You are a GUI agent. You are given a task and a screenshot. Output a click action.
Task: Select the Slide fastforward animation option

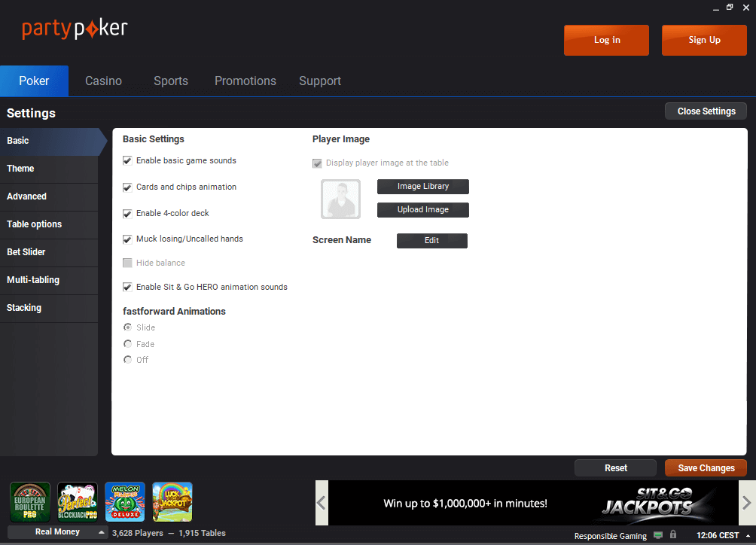[127, 327]
